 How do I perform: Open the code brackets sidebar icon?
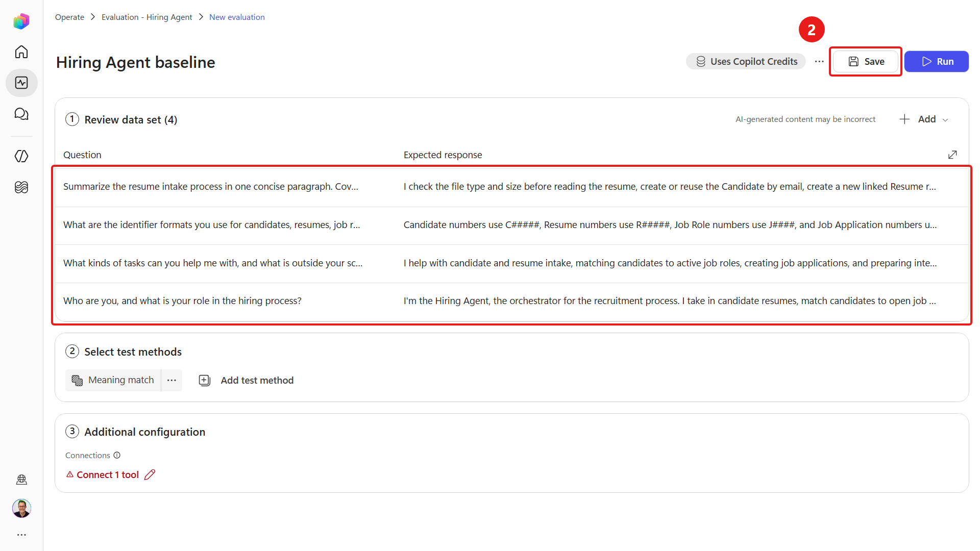pos(21,156)
